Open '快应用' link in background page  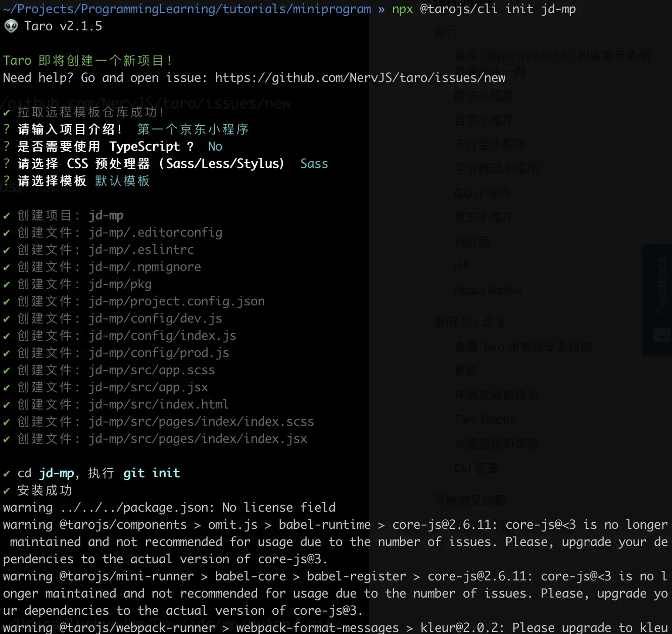click(472, 242)
